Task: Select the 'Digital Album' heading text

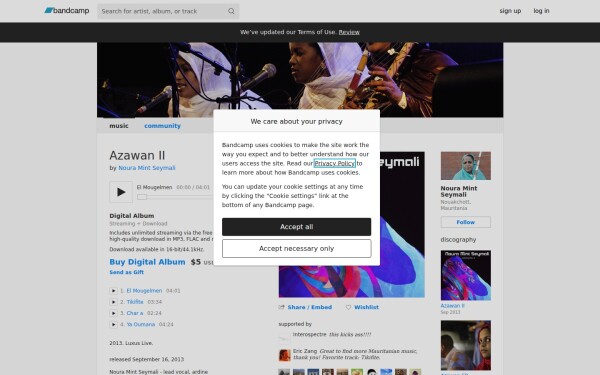Action: 132,216
